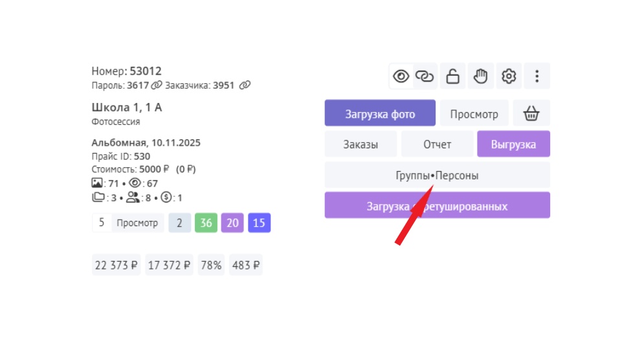This screenshot has width=644, height=353.
Task: Copy link icon next to password 3617
Action: coord(156,85)
